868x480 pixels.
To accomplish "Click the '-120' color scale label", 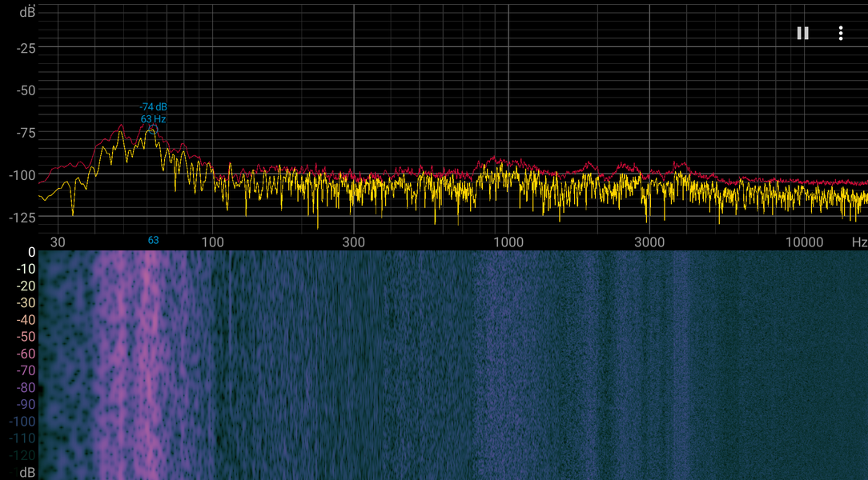I will click(x=22, y=456).
